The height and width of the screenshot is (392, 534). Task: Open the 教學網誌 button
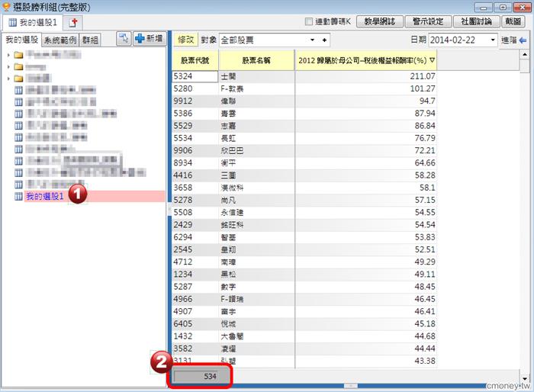click(380, 21)
